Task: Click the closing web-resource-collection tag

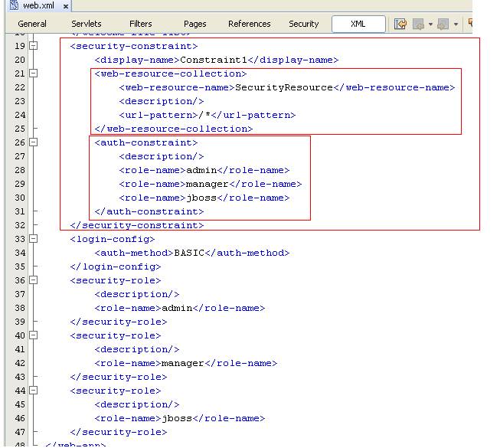Action: click(x=174, y=129)
